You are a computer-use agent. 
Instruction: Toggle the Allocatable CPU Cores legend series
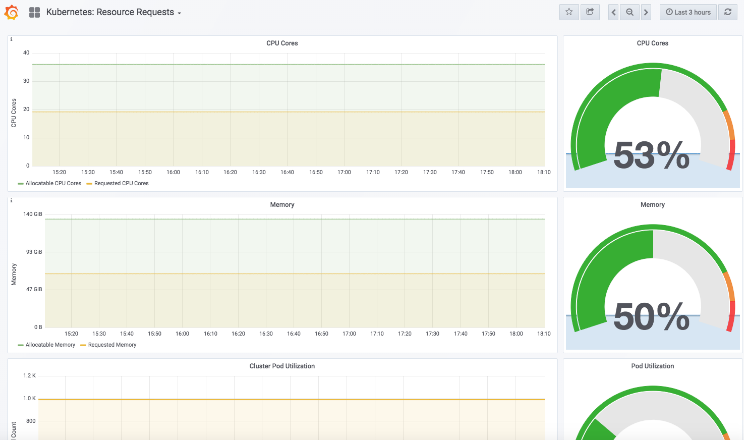pyautogui.click(x=49, y=183)
